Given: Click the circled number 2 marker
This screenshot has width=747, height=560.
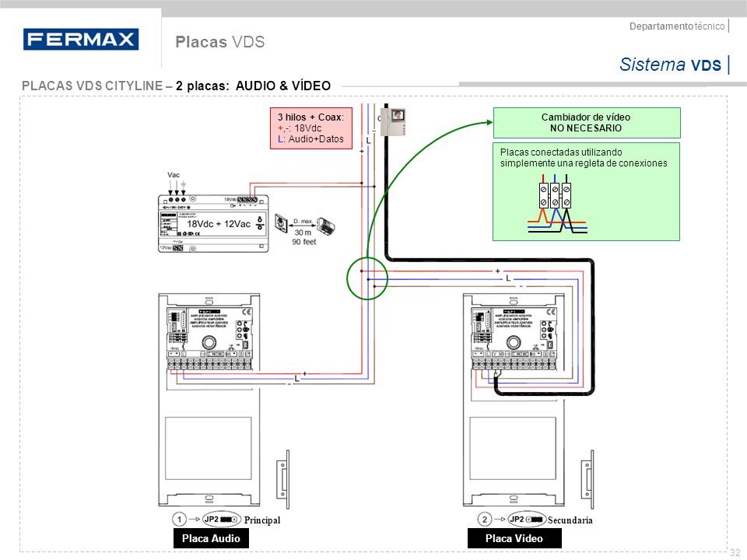Looking at the screenshot, I should tap(485, 519).
